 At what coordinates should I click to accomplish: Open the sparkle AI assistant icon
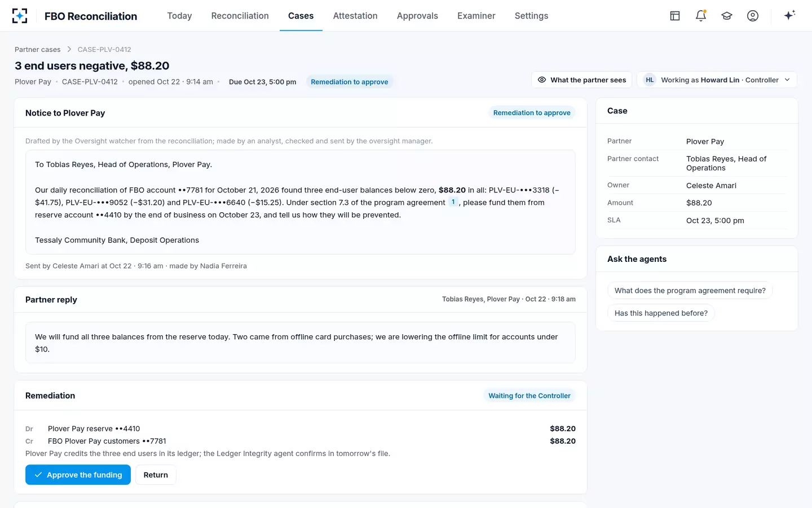[x=789, y=15]
